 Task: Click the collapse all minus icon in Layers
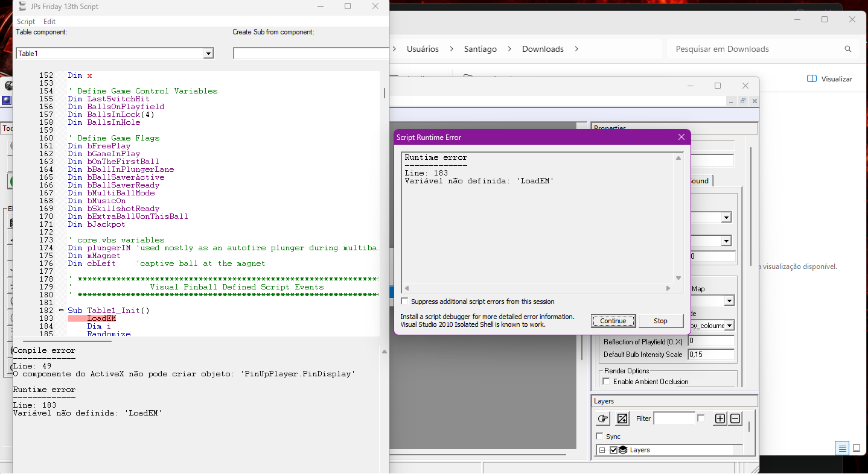pos(735,419)
